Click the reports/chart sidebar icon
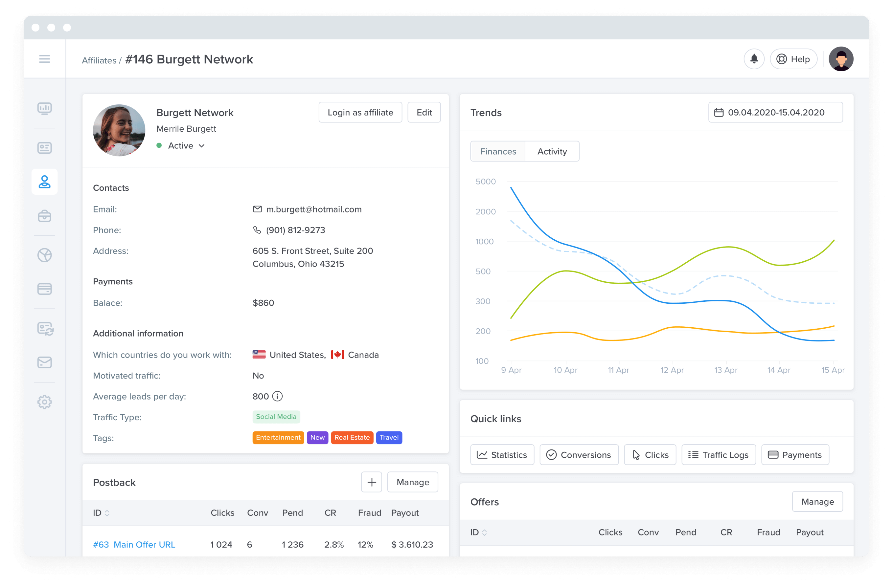This screenshot has height=588, width=893. click(44, 108)
